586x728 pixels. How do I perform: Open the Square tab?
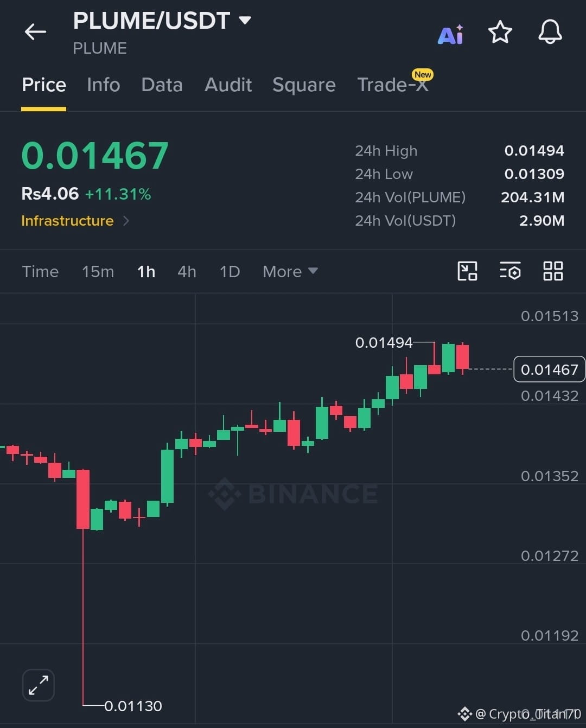tap(304, 85)
